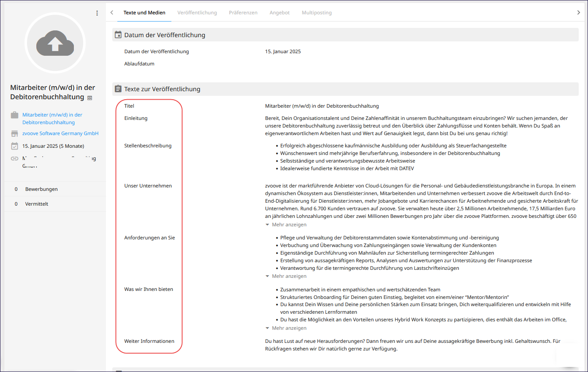
Task: Click the bullet mentioning DATEV knowledge
Action: 347,168
